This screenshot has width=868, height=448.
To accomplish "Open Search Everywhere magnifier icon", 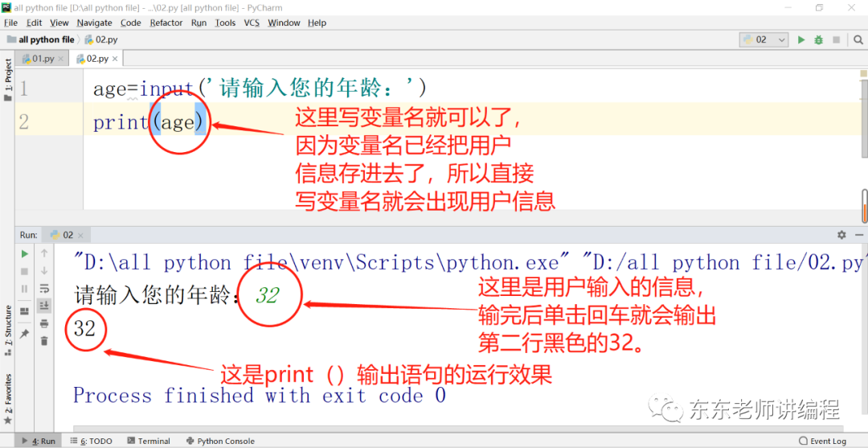I will 858,40.
